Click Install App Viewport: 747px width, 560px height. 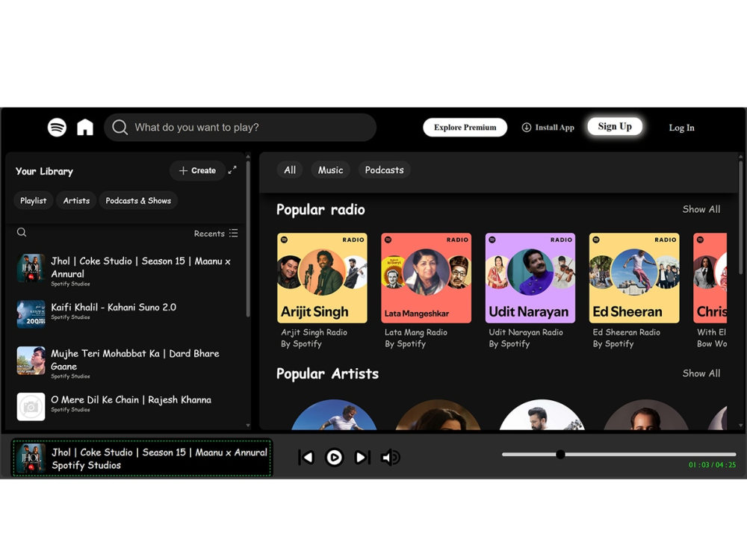click(548, 127)
